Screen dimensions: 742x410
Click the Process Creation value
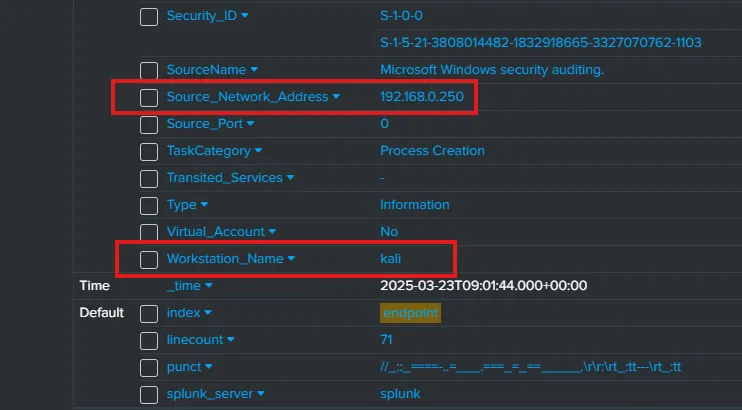pyautogui.click(x=432, y=151)
